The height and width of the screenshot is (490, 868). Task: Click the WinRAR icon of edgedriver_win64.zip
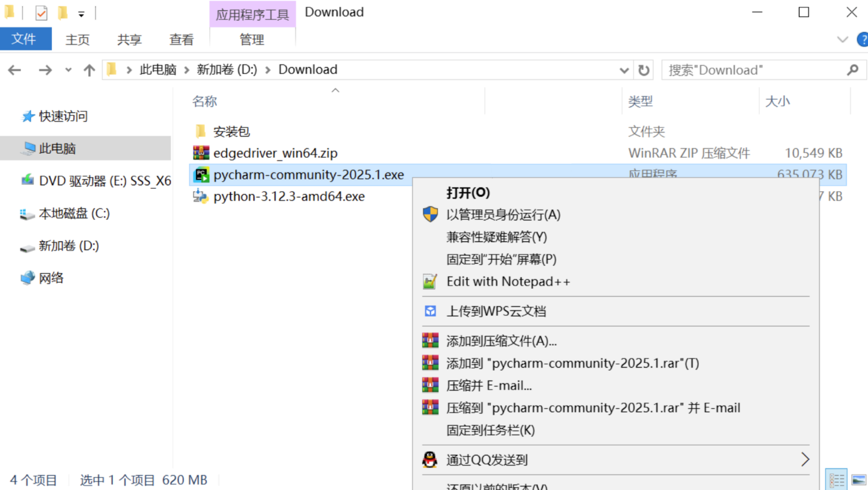coord(201,153)
